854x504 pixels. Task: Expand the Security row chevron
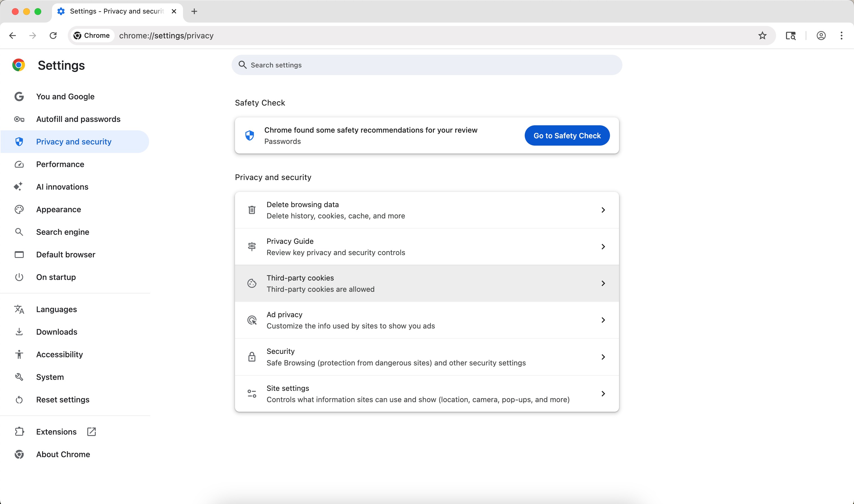tap(603, 357)
